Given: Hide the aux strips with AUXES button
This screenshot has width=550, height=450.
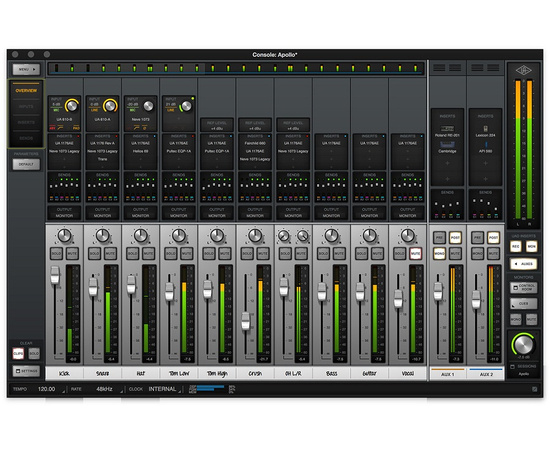Looking at the screenshot, I should tap(523, 264).
